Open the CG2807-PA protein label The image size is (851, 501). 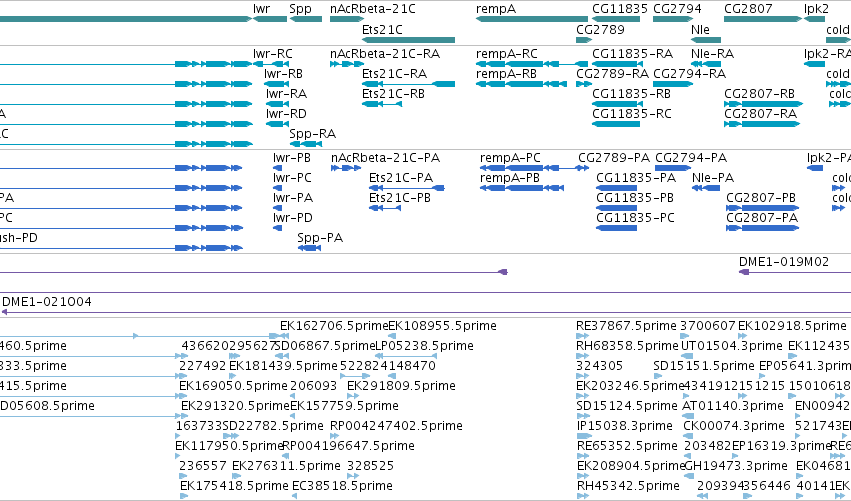tap(762, 218)
